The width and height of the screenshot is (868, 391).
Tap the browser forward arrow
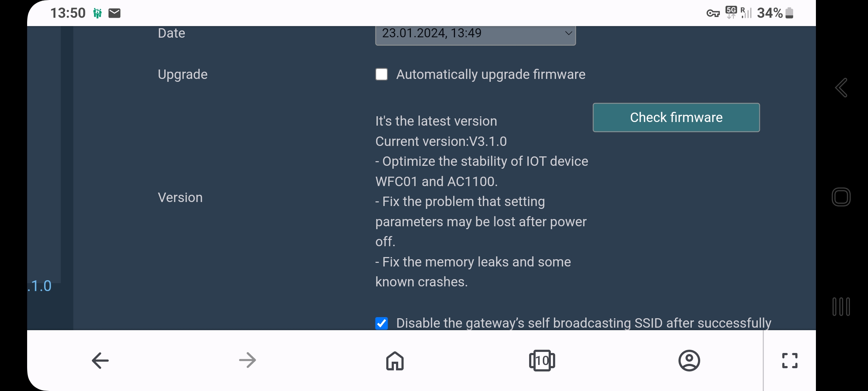click(248, 361)
